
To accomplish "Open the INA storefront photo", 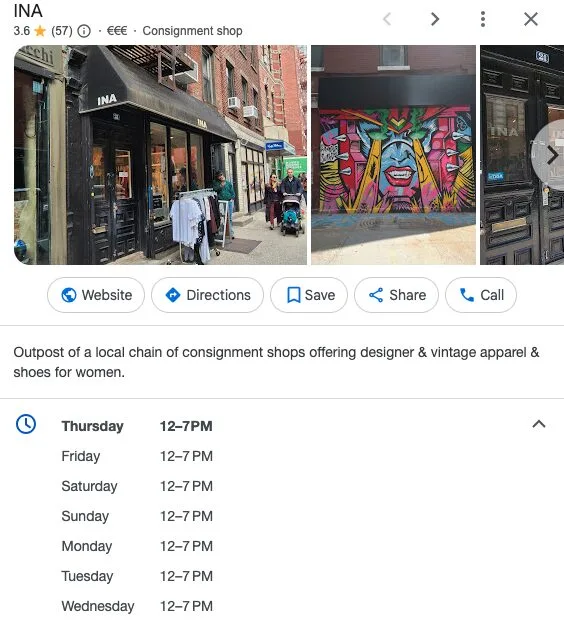I will pyautogui.click(x=160, y=155).
